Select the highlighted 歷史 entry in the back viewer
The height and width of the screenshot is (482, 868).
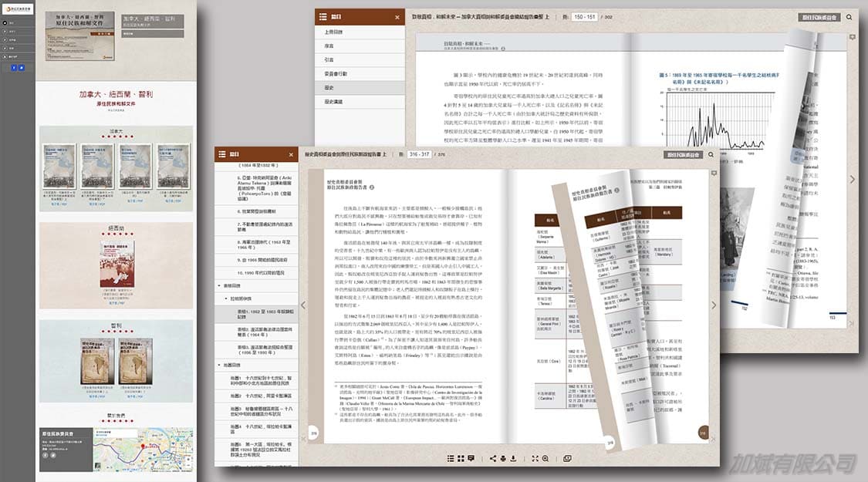[360, 87]
